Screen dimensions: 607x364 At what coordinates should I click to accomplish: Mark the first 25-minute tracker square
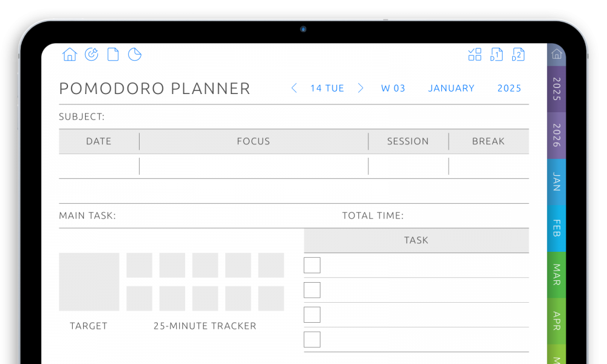(x=140, y=265)
